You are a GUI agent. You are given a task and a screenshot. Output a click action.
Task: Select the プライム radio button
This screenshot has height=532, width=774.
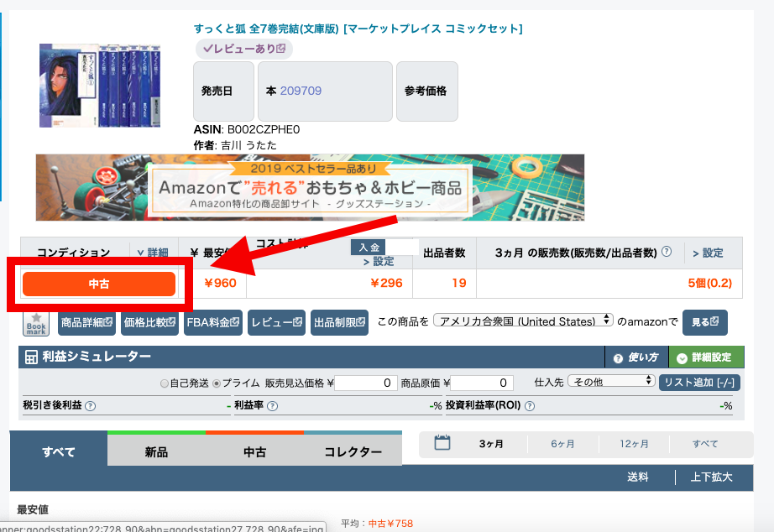(217, 383)
